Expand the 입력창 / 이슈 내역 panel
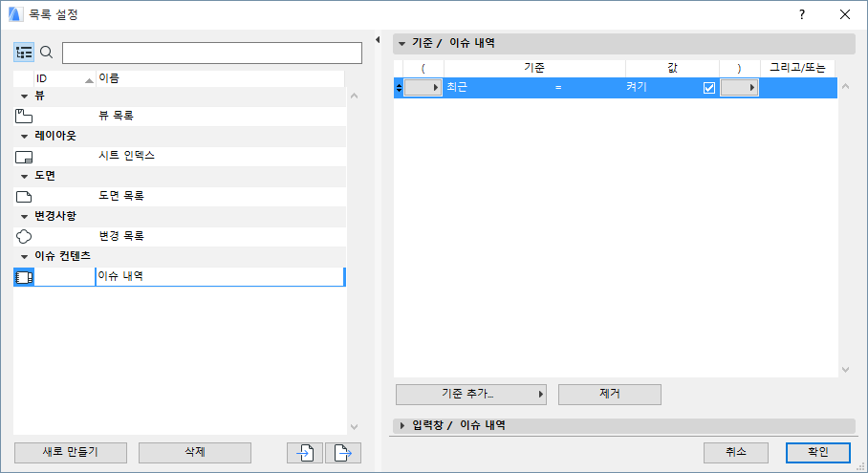This screenshot has height=473, width=868. pos(401,425)
